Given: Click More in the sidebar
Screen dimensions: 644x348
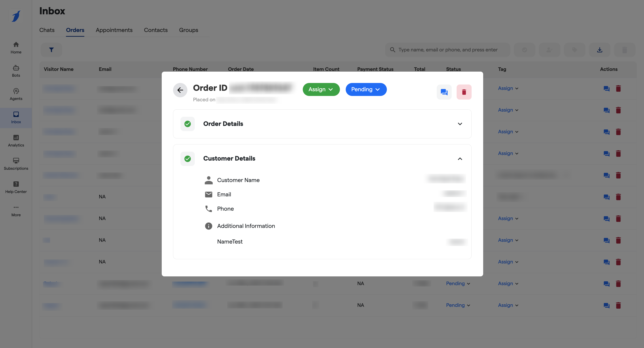Looking at the screenshot, I should (16, 210).
